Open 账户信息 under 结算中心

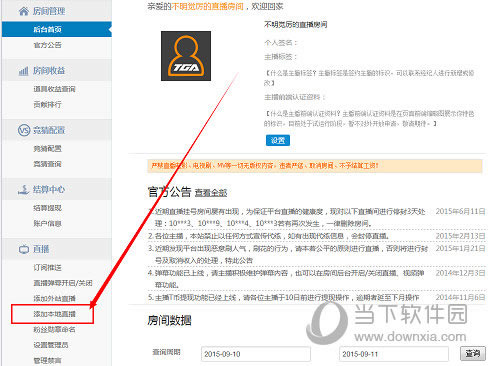48,223
